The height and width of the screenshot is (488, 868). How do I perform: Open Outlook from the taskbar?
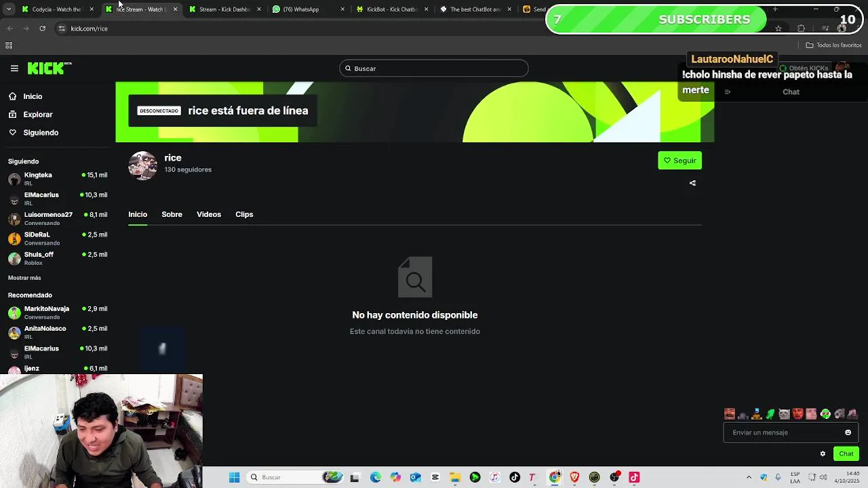click(x=415, y=477)
